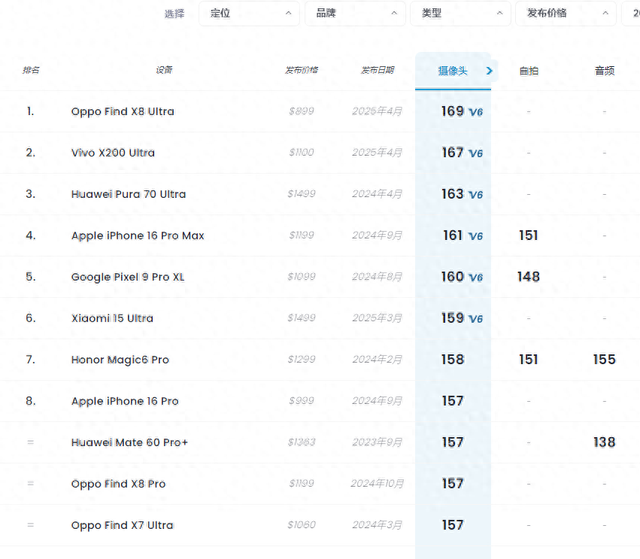Open the 发布价格 filter dropdown
The height and width of the screenshot is (559, 640).
coord(566,13)
